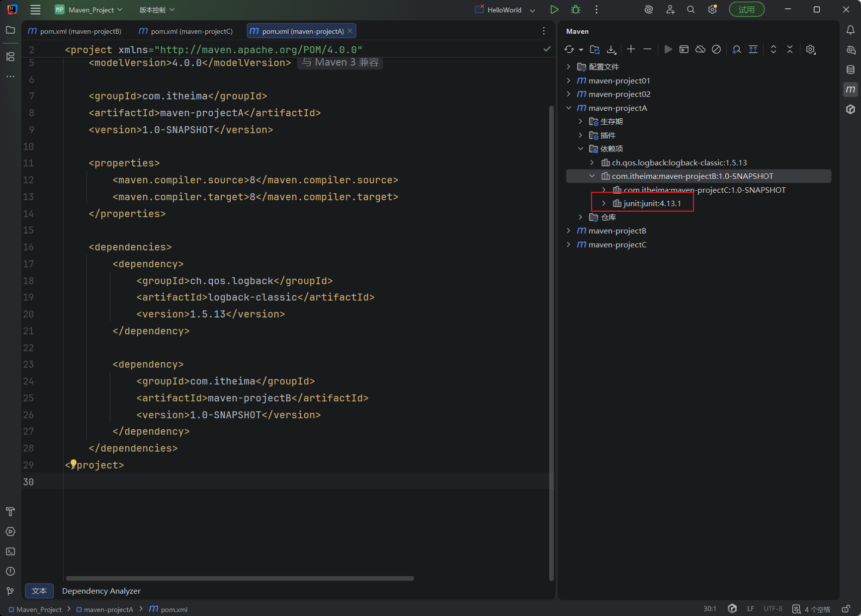861x616 pixels.
Task: Expand the junit:junit:4.13.1 node
Action: coord(603,203)
